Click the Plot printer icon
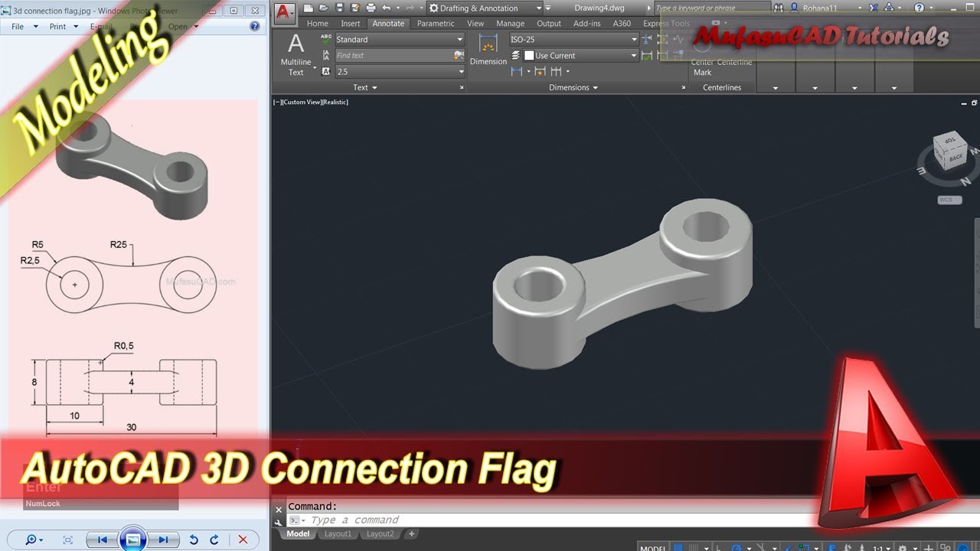This screenshot has height=551, width=980. [x=371, y=8]
